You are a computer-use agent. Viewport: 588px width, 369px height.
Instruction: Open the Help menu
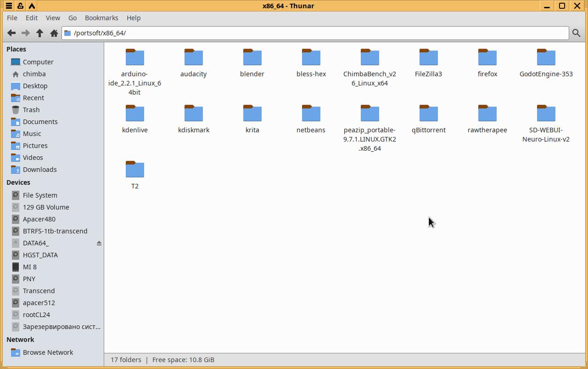(x=134, y=18)
